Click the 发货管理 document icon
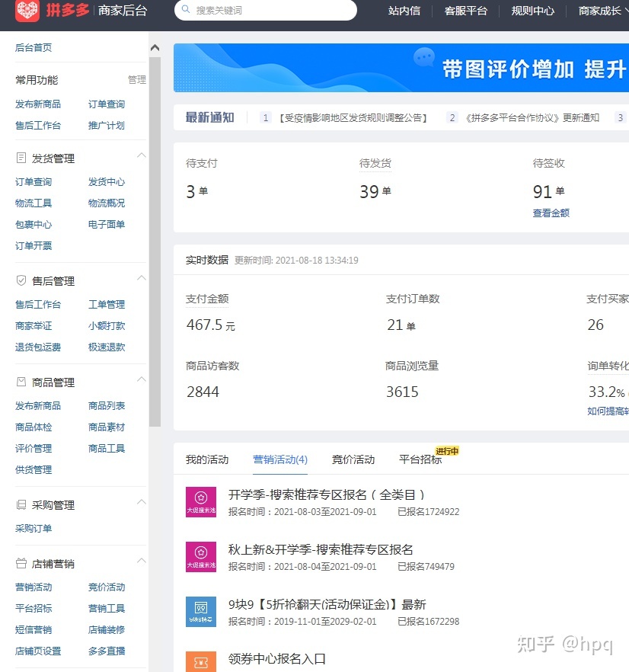The image size is (629, 672). [x=21, y=158]
